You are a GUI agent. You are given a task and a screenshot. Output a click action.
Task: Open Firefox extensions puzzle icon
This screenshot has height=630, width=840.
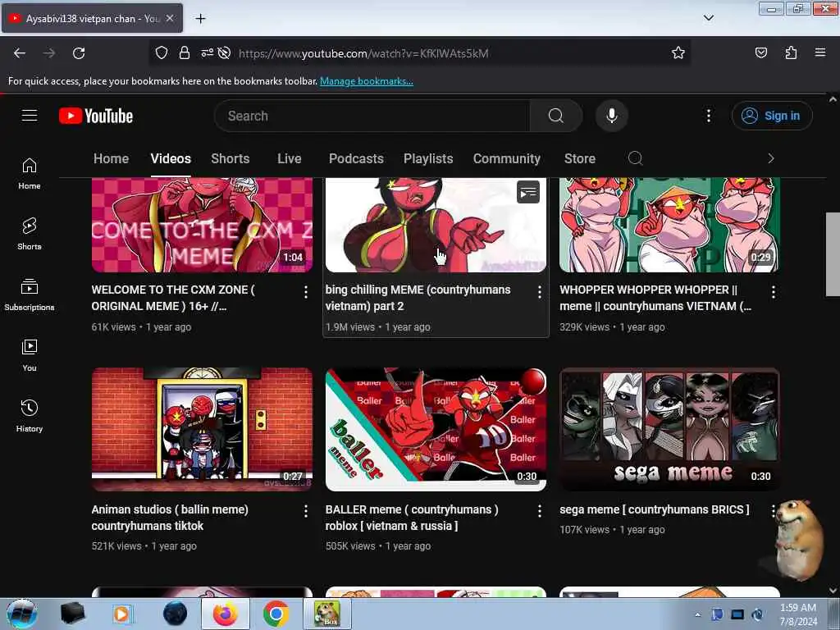pyautogui.click(x=791, y=53)
